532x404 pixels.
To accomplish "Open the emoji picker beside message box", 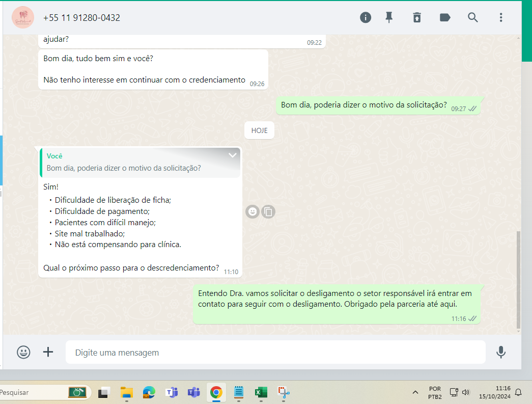I will pyautogui.click(x=23, y=352).
